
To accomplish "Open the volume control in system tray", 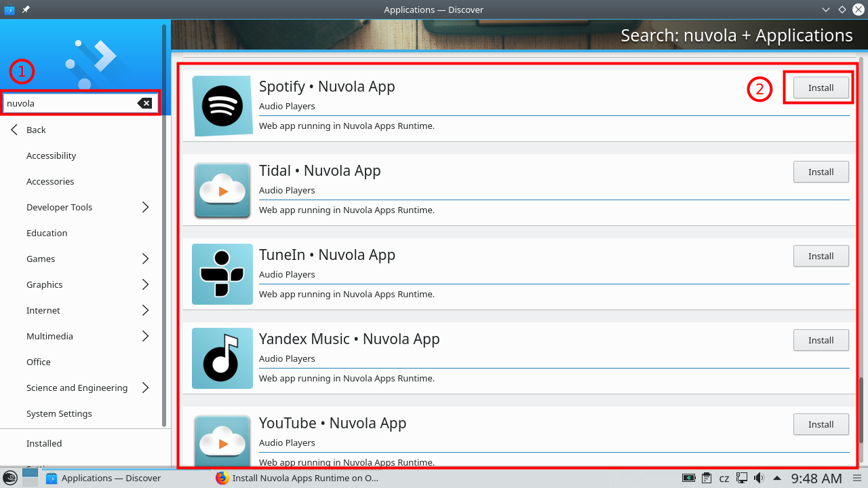I will click(759, 478).
